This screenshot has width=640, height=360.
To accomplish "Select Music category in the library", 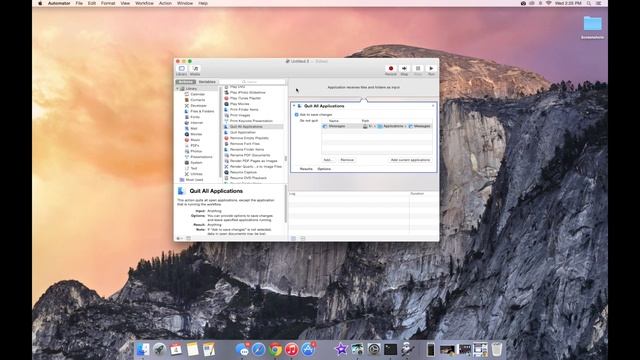I will click(x=195, y=140).
